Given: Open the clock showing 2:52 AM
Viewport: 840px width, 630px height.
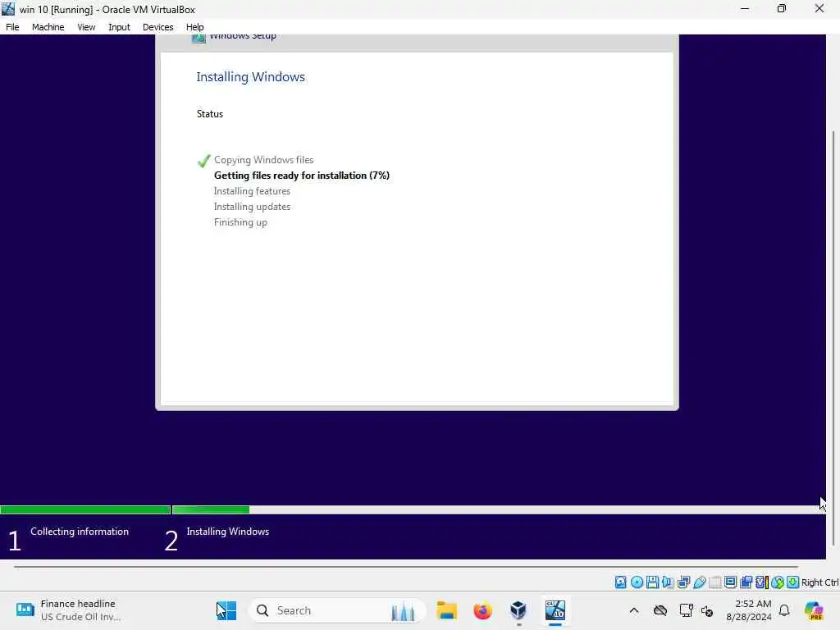Looking at the screenshot, I should click(x=748, y=610).
